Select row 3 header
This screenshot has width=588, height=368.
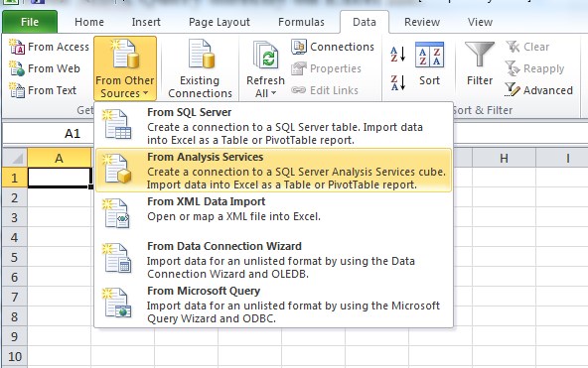(15, 217)
